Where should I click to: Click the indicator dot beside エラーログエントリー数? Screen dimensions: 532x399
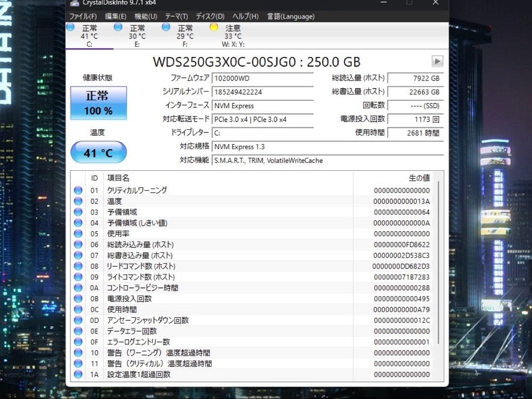click(79, 342)
